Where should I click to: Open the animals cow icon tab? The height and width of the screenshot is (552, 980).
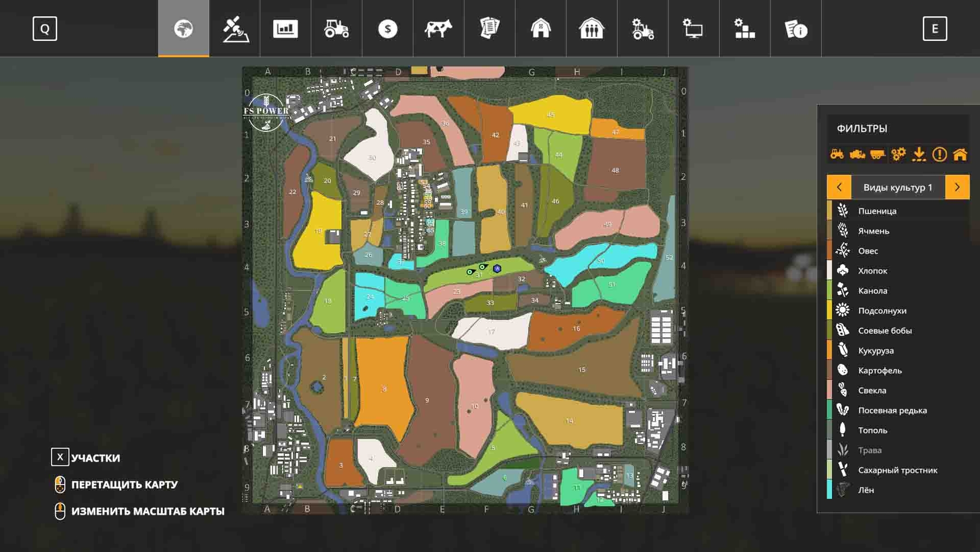438,28
